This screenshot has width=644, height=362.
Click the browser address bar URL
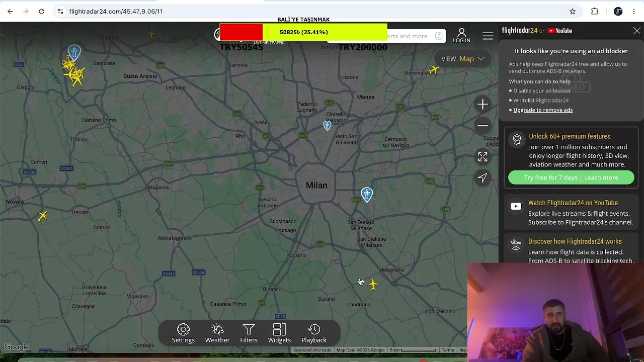116,11
